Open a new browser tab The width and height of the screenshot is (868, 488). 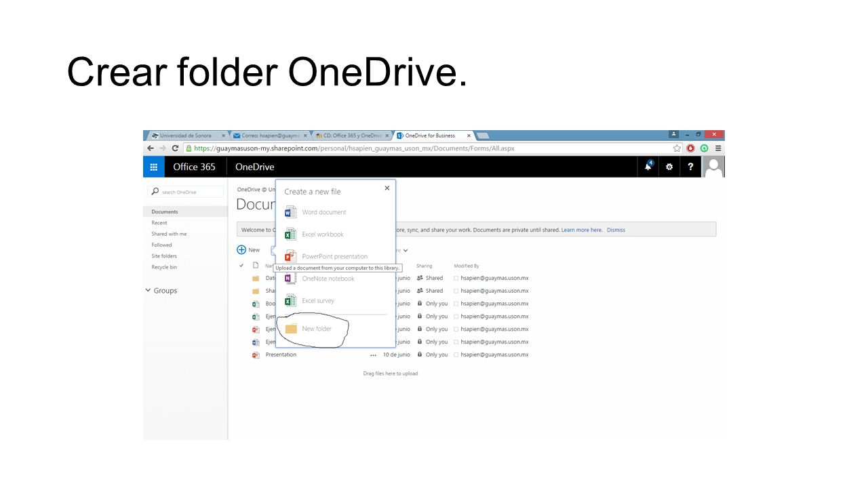pyautogui.click(x=482, y=136)
